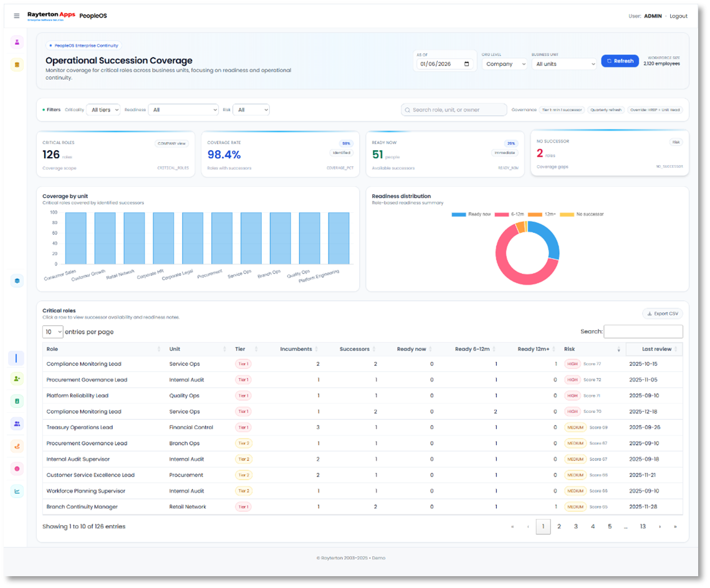Go to page 2 of the critical roles table
This screenshot has width=710, height=588.
(x=559, y=526)
